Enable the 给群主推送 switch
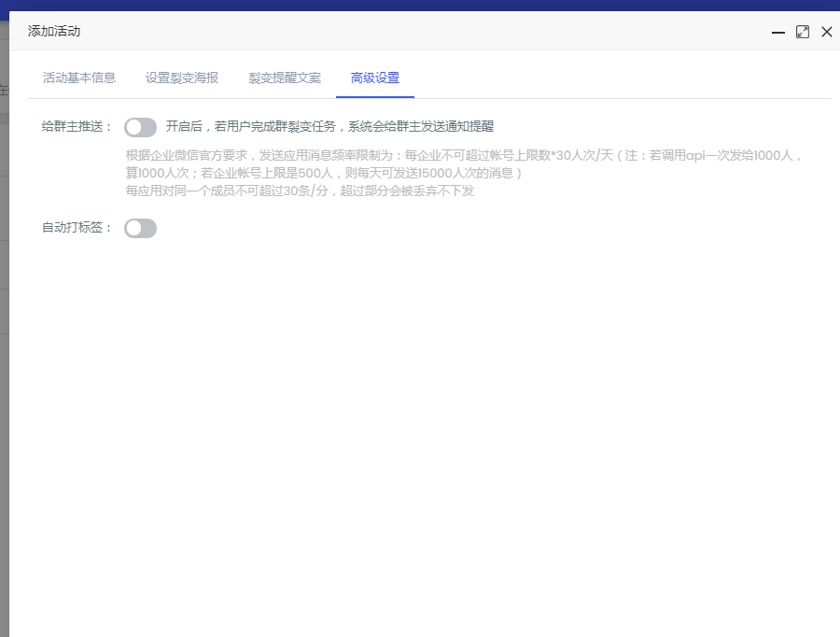 click(x=140, y=127)
